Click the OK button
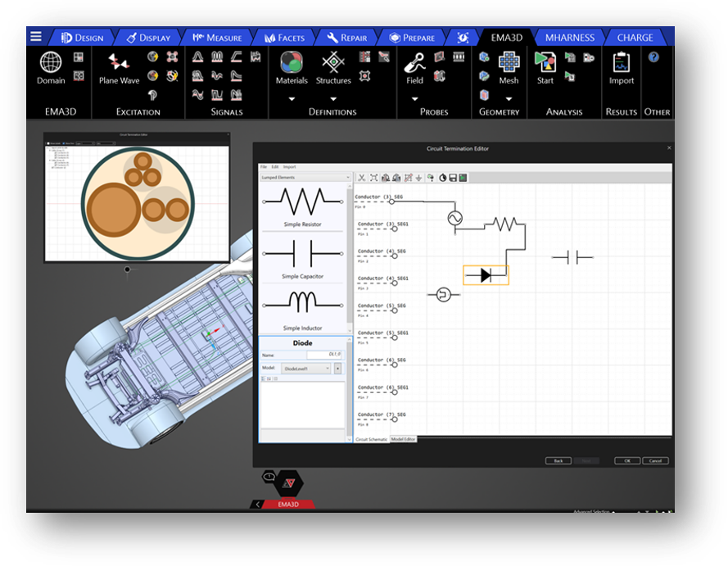The height and width of the screenshot is (566, 728). (x=626, y=461)
